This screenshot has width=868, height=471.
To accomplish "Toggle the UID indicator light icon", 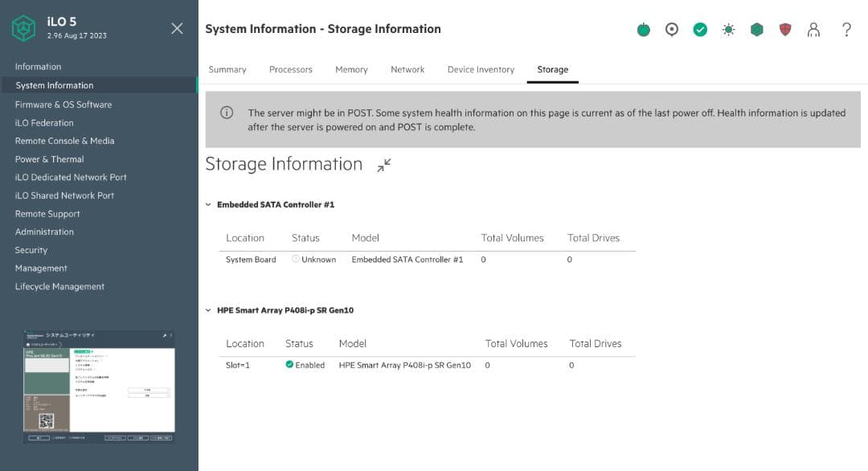I will click(671, 29).
